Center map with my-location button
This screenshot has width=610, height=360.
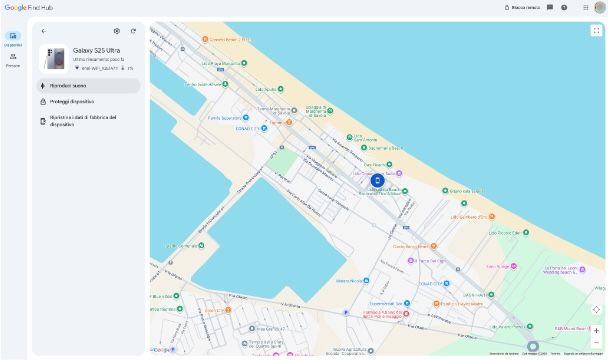(596, 310)
